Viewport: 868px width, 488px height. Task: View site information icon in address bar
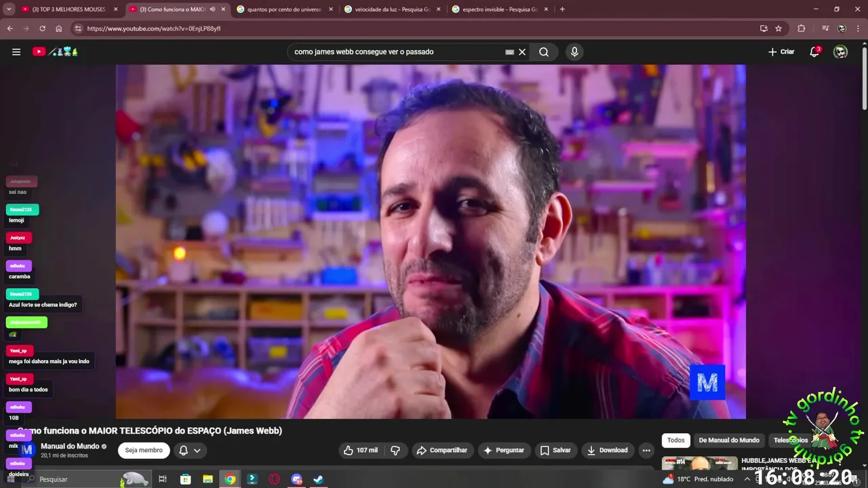78,28
